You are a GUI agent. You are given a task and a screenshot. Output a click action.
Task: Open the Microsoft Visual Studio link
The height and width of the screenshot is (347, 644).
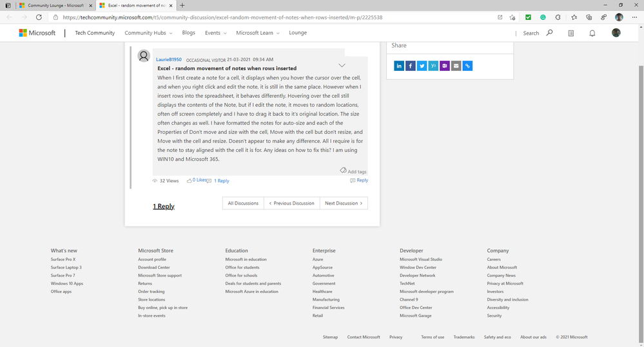[421, 259]
